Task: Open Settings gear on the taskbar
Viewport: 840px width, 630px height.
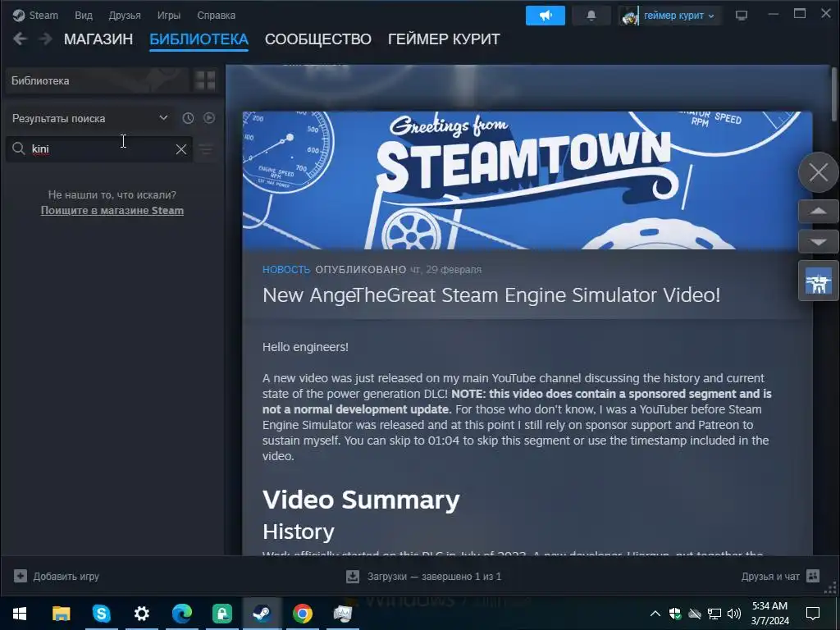Action: [x=141, y=614]
